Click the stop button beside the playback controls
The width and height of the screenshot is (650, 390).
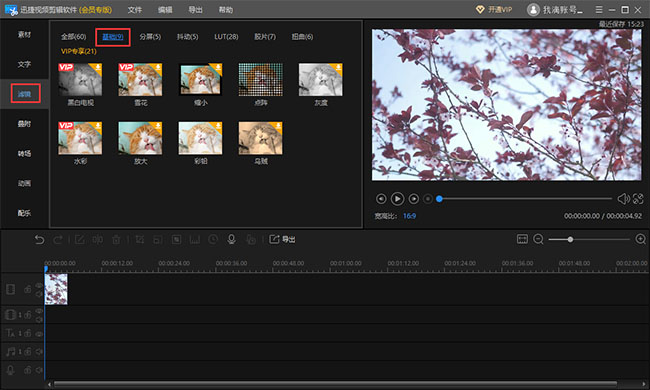428,199
